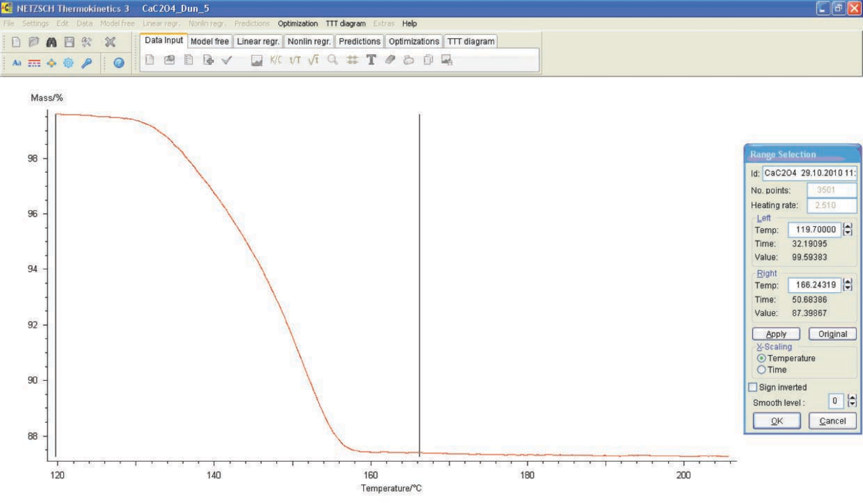Image resolution: width=863 pixels, height=504 pixels.
Task: Switch to the Linear regr. tab
Action: pos(258,41)
